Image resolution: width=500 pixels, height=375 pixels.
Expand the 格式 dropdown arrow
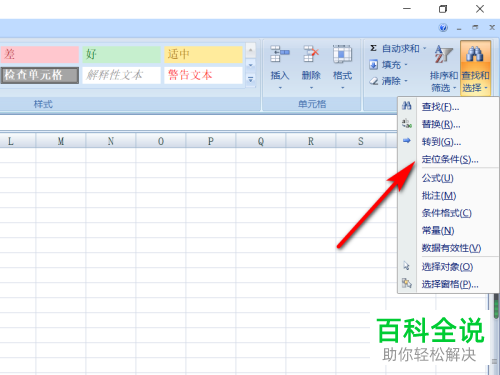tap(343, 88)
